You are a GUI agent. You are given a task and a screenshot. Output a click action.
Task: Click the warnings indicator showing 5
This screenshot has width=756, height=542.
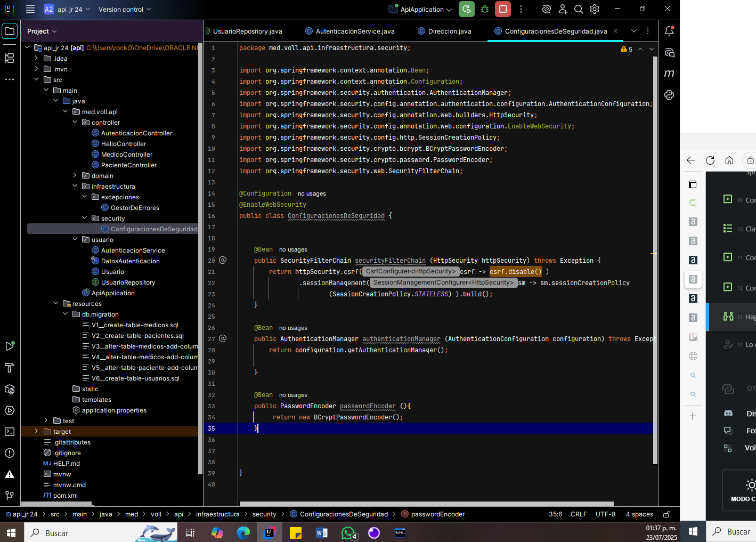627,49
